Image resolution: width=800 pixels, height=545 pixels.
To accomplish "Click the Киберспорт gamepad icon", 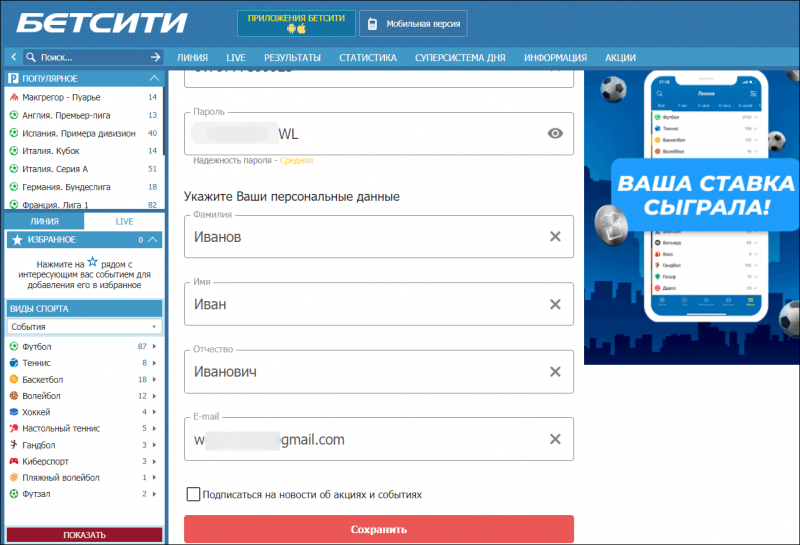I will point(14,461).
